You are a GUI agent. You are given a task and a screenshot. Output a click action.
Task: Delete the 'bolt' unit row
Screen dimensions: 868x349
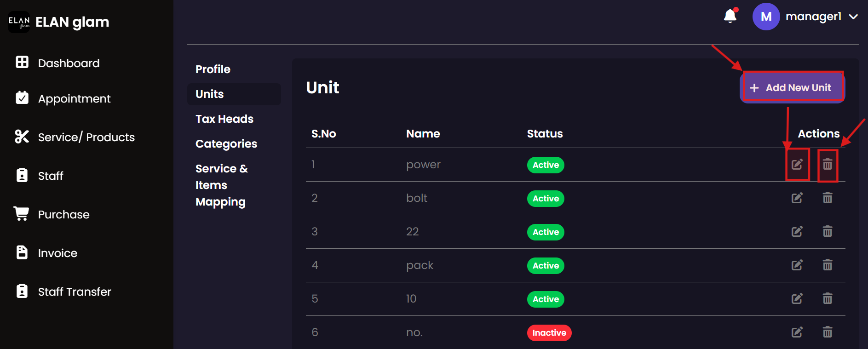[x=827, y=198]
